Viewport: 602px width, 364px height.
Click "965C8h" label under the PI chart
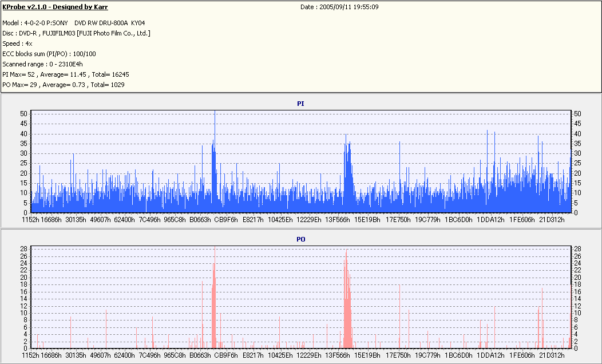tap(175, 220)
